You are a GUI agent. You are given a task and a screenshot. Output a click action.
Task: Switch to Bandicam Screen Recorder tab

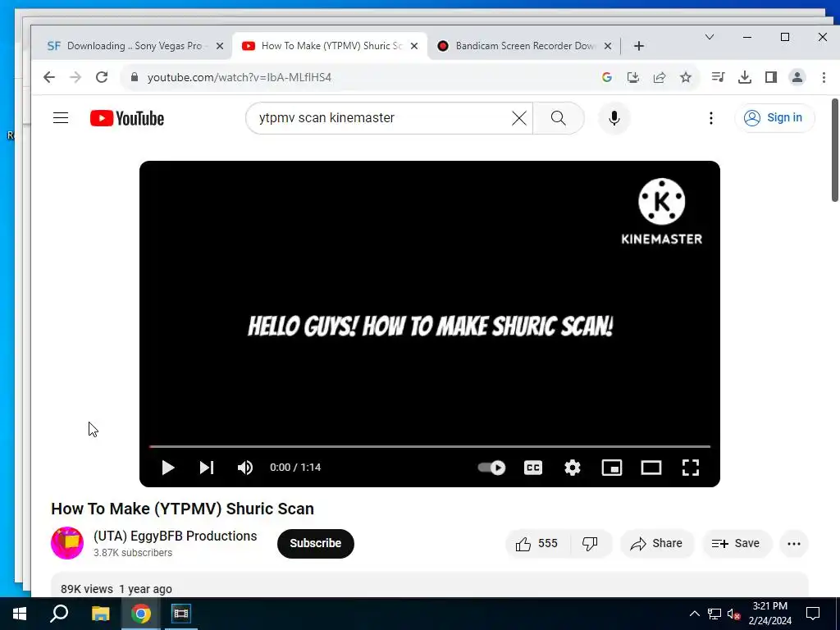525,46
